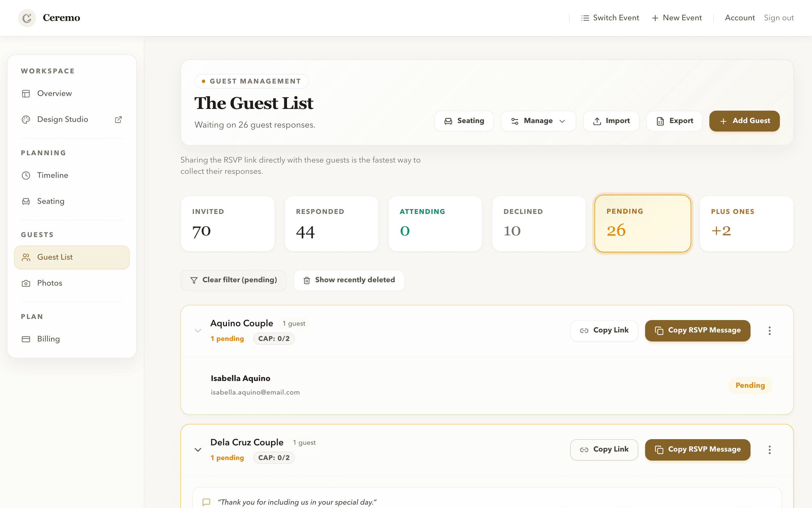Click the Import button
The width and height of the screenshot is (812, 508).
click(611, 121)
